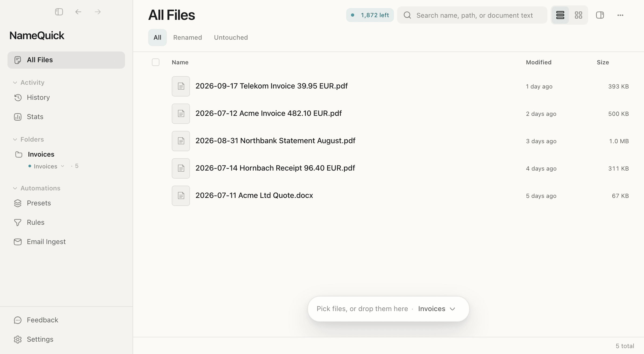Image resolution: width=644 pixels, height=354 pixels.
Task: Click the Northbank Statement file icon
Action: [181, 141]
